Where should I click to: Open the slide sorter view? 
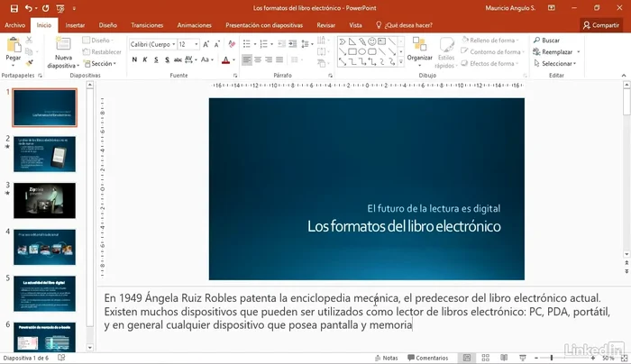coord(485,358)
